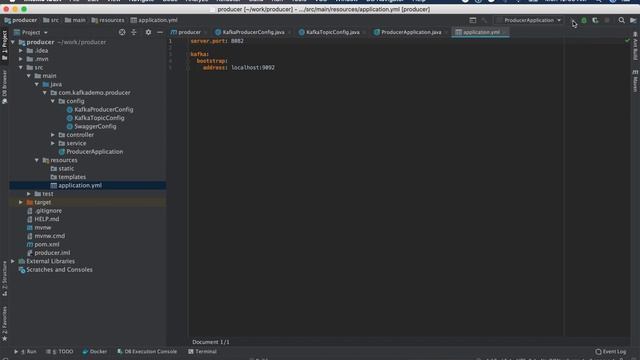
Task: Click the Stop process icon
Action: 607,20
